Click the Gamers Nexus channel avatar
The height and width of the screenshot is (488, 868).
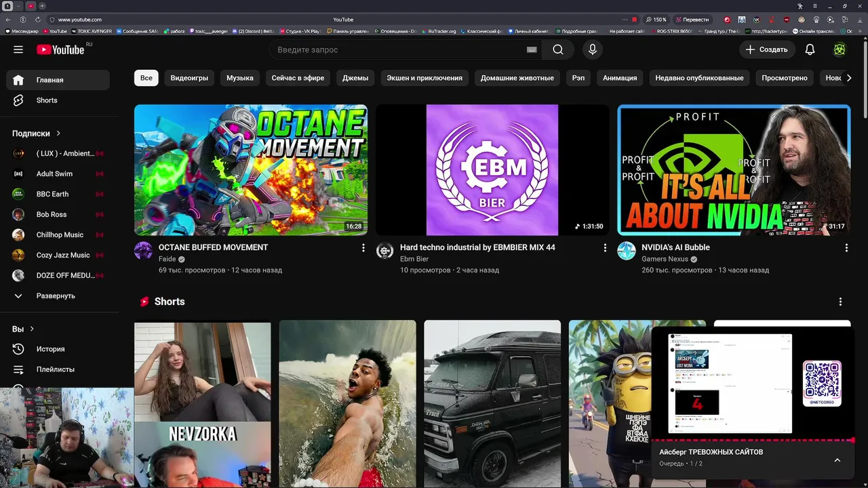pyautogui.click(x=627, y=251)
